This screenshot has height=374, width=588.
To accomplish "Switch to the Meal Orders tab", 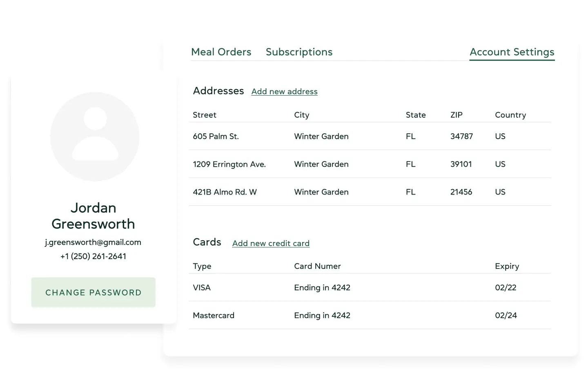I will [x=221, y=52].
